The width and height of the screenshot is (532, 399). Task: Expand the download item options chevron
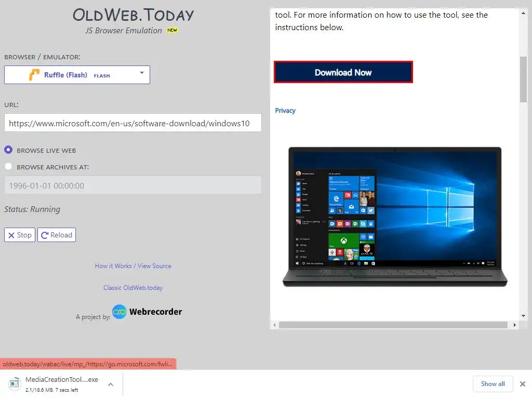pos(111,384)
